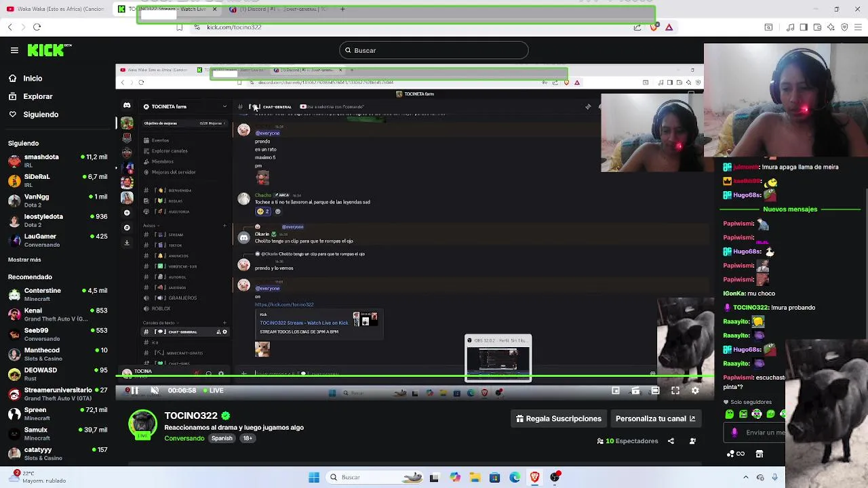Switch to Waka Waka YouTube tab

(x=56, y=9)
